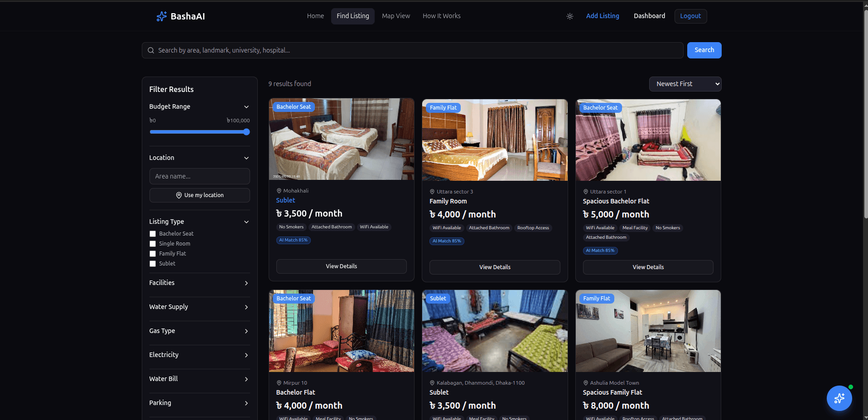Expand the Gas Type filter
This screenshot has height=420, width=868.
(x=199, y=331)
